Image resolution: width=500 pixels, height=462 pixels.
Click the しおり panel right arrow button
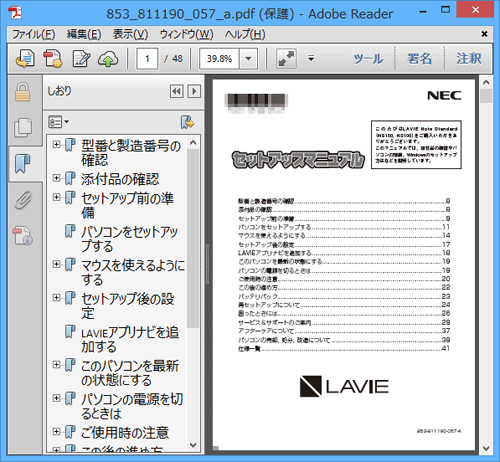coord(194,91)
